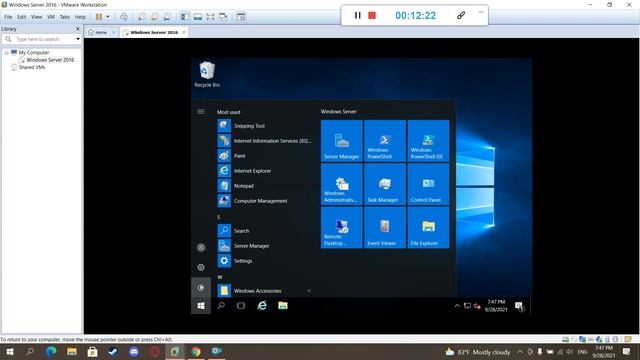Open the VMware Help menu
This screenshot has height=360, width=640.
tap(80, 17)
